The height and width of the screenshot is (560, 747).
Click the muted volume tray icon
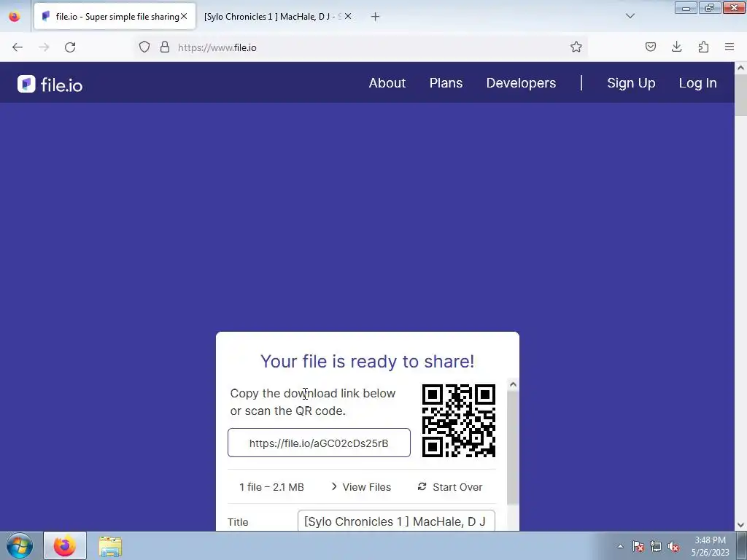(673, 547)
